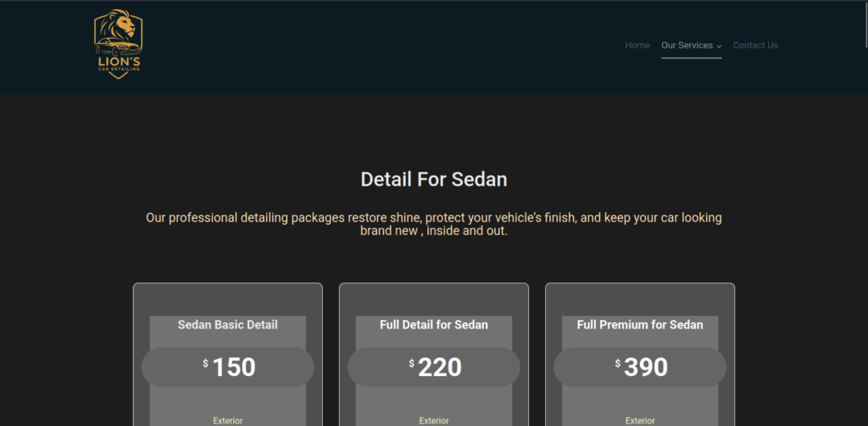The width and height of the screenshot is (868, 426).
Task: Open the Home page link
Action: (x=637, y=46)
